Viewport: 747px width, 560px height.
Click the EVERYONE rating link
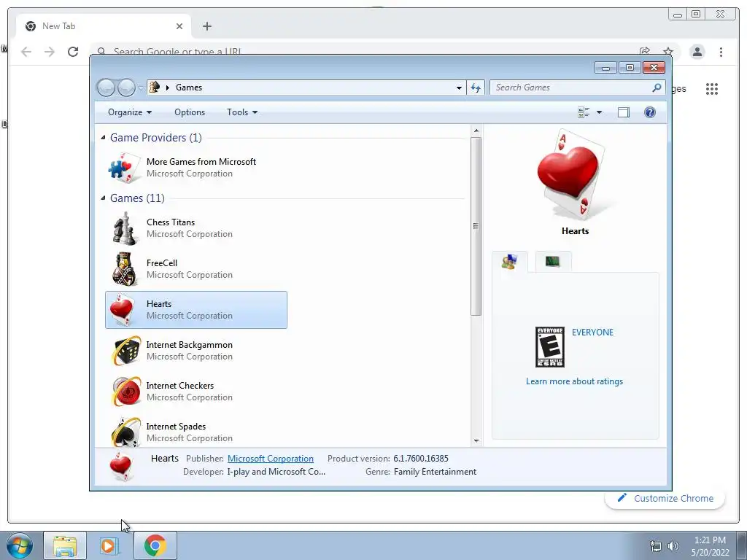pyautogui.click(x=592, y=332)
